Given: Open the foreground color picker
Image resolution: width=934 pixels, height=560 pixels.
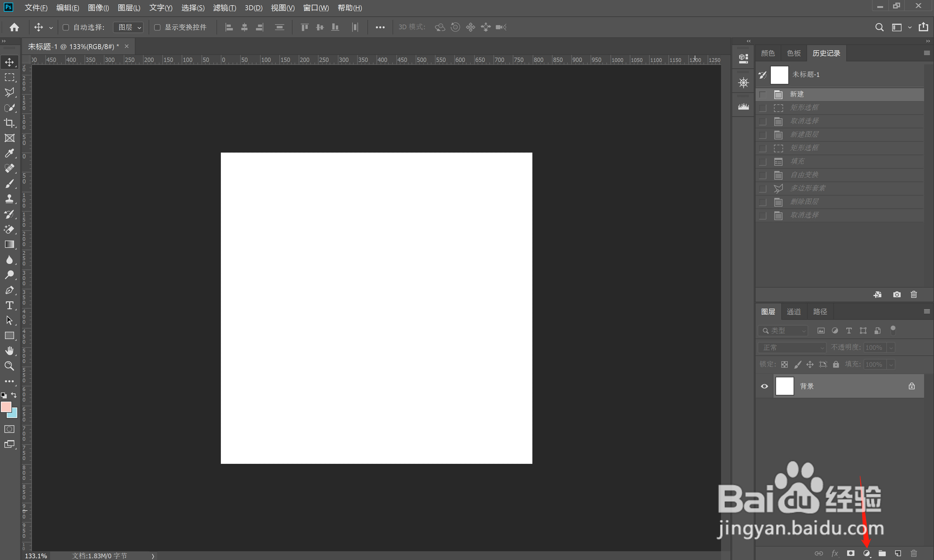Looking at the screenshot, I should 6,407.
